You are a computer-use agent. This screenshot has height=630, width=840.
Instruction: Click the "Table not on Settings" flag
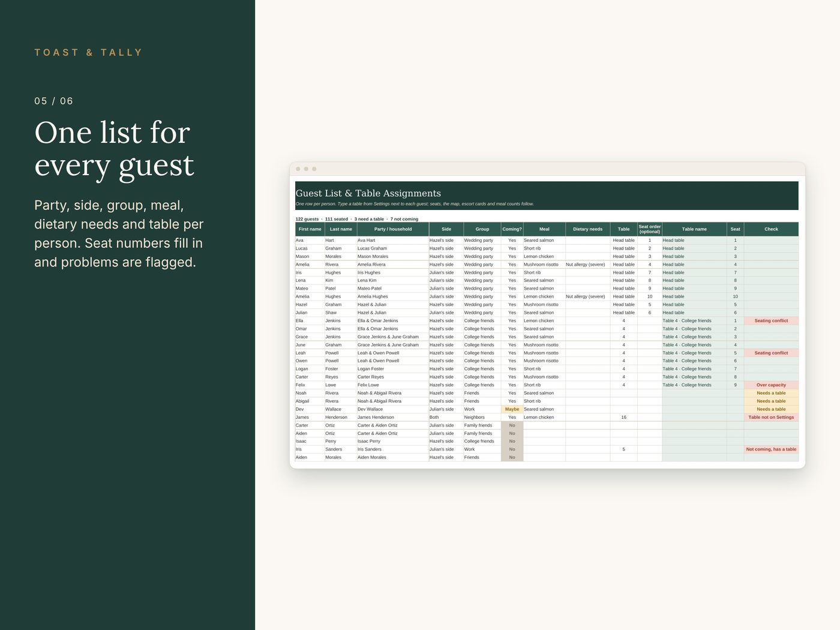(x=771, y=417)
